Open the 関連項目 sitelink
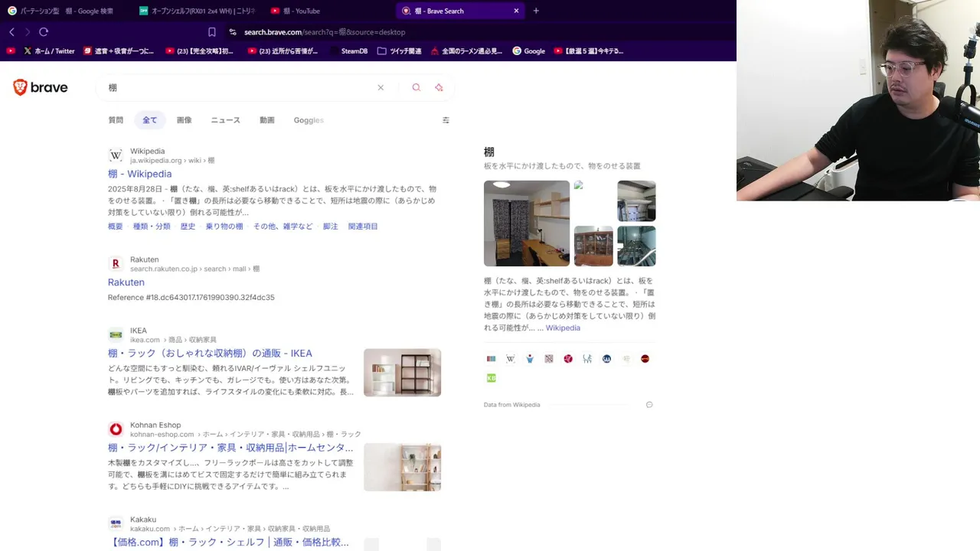The image size is (980, 551). [363, 227]
